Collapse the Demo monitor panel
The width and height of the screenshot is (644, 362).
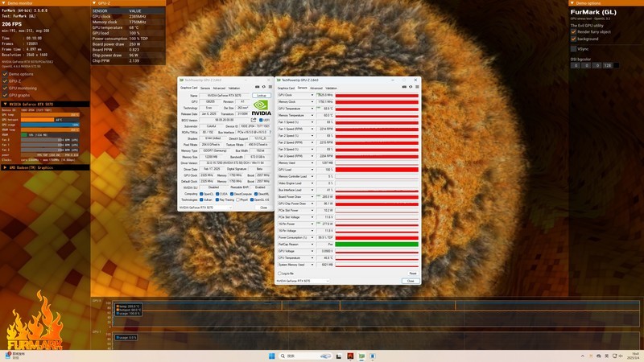coord(4,3)
